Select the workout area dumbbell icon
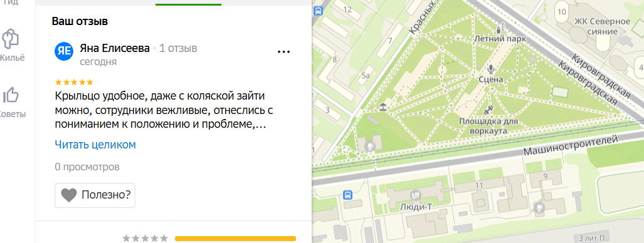 [x=488, y=111]
